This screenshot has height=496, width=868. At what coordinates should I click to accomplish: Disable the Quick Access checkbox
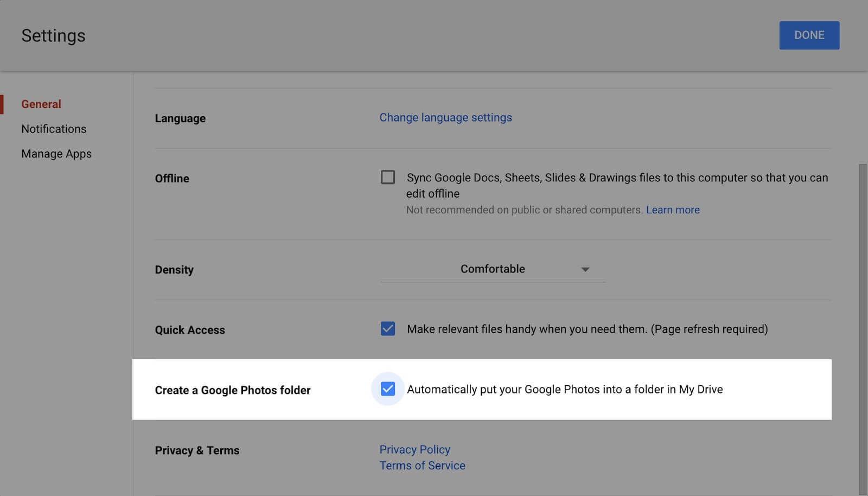[388, 329]
